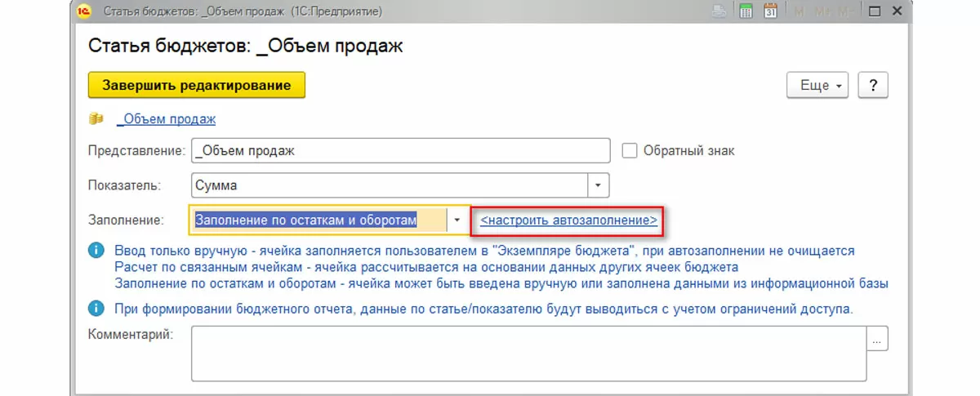
Task: Click inside the Комментарий text area
Action: [x=529, y=354]
